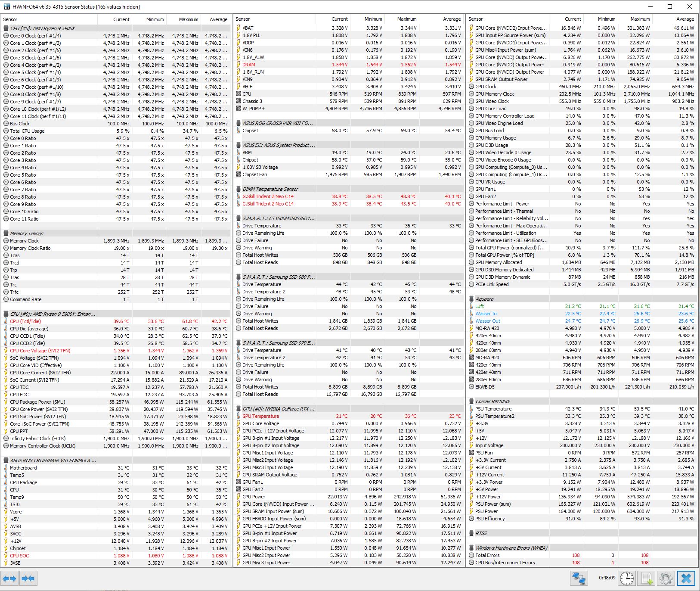This screenshot has height=591, width=700.
Task: Click the red lightning icon for DRAM
Action: coord(238,65)
